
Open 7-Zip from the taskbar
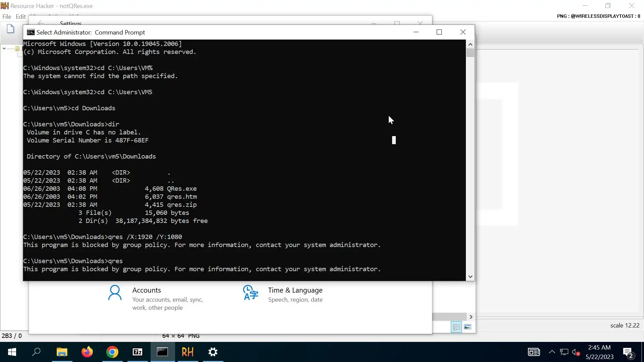pyautogui.click(x=138, y=352)
